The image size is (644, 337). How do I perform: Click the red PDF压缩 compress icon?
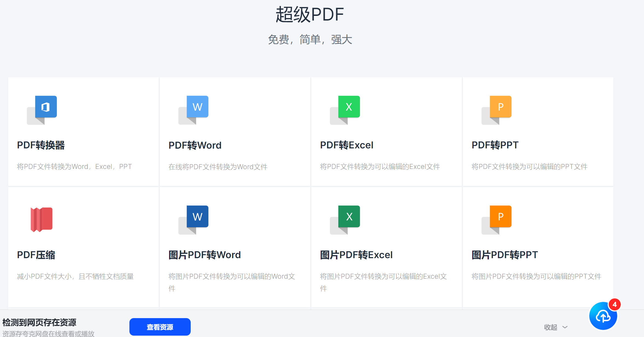(41, 220)
